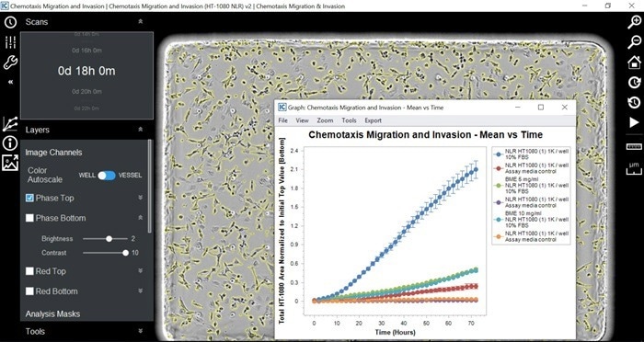Screen dimensions: 644x342
Task: Select current scan 0d 18h 0m
Action: [x=86, y=71]
